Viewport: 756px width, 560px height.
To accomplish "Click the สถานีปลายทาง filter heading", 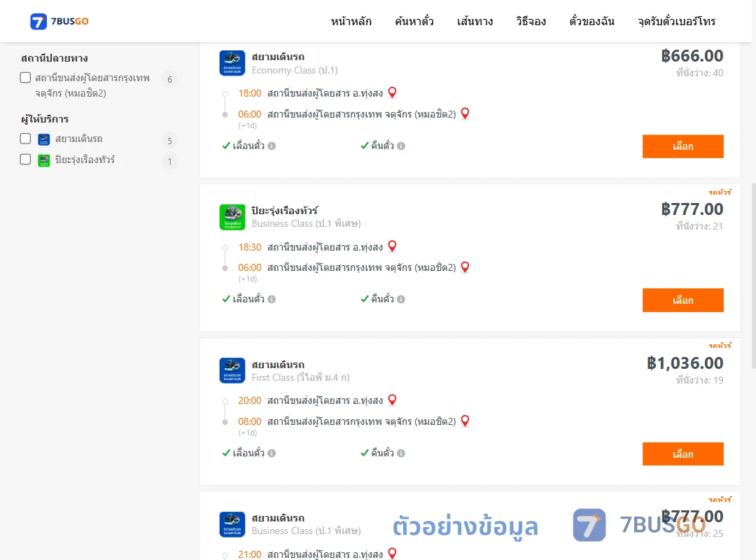I will tap(55, 58).
